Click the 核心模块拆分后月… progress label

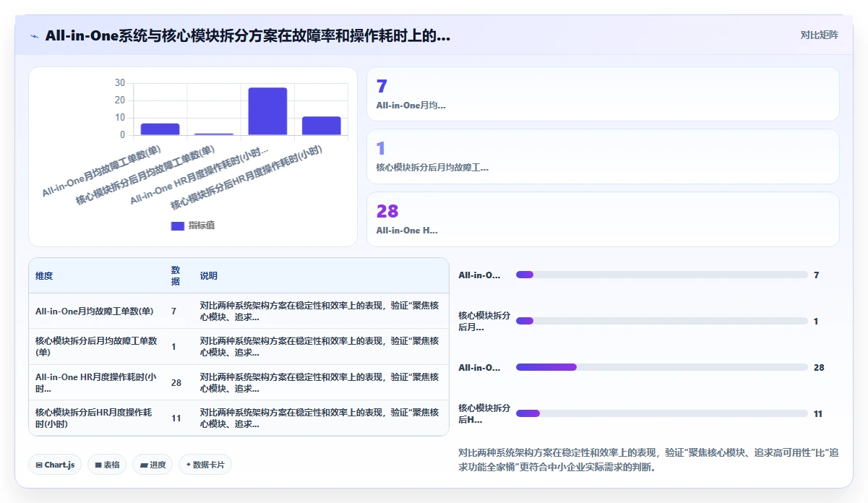[x=484, y=321]
